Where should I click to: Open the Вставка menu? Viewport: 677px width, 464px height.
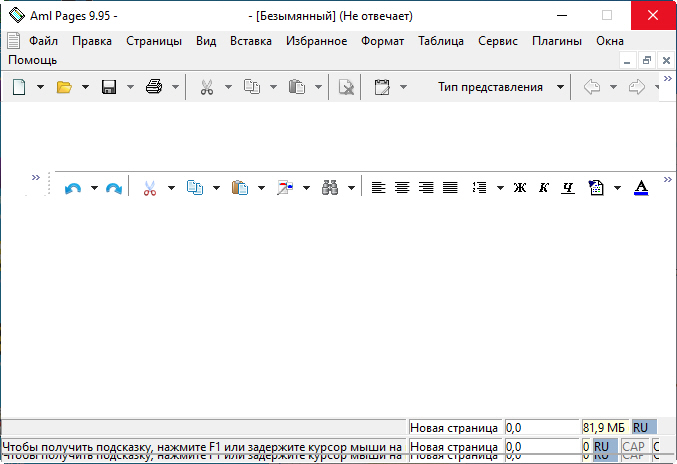(251, 41)
